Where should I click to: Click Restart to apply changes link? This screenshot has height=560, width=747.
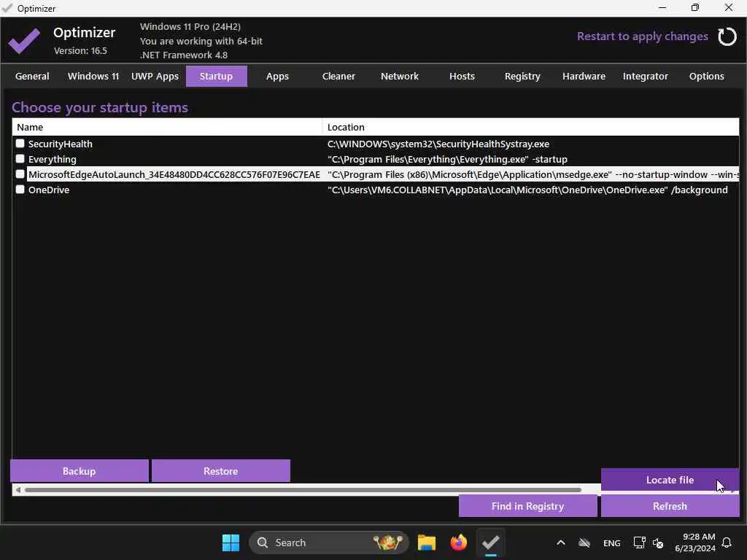pos(642,36)
